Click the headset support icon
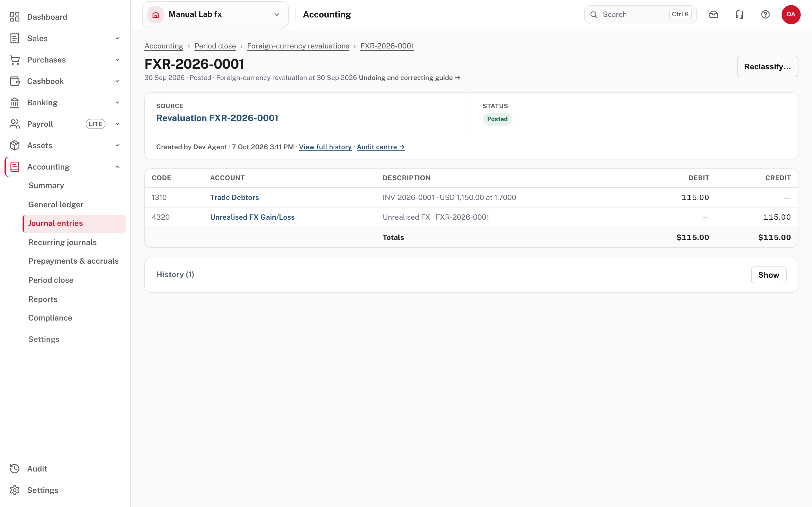 (x=739, y=14)
